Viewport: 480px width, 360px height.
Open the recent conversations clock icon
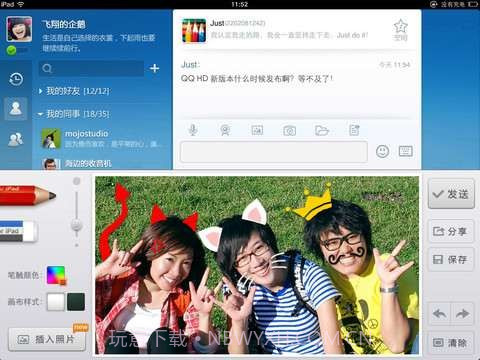click(16, 79)
